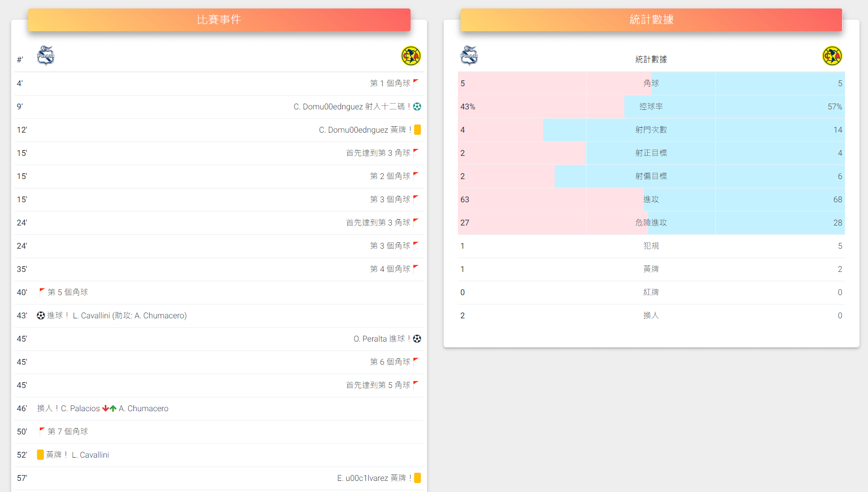This screenshot has height=492, width=868.
Task: Click the Club América badge in the match events header
Action: [x=411, y=55]
